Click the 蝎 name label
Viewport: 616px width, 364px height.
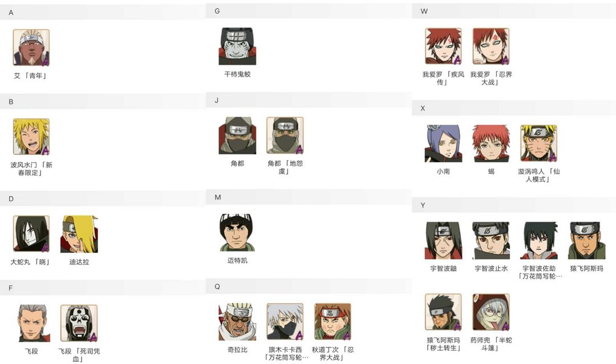(491, 171)
